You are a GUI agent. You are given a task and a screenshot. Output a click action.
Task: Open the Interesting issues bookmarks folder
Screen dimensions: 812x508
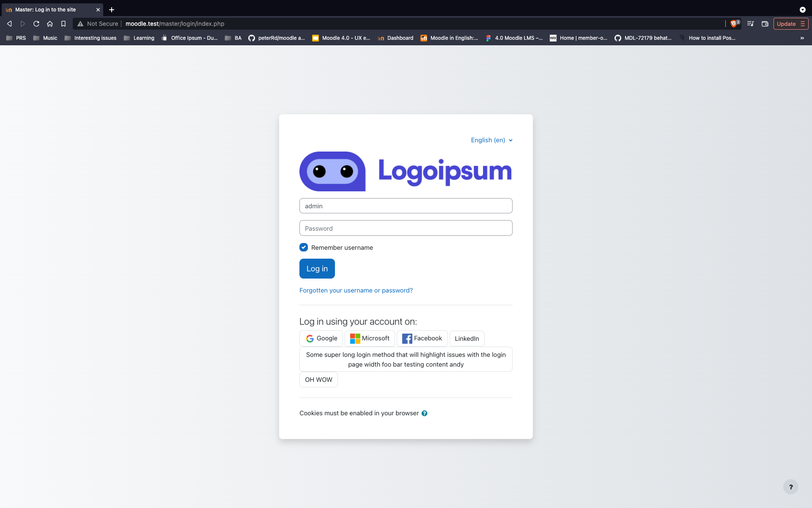pos(91,38)
